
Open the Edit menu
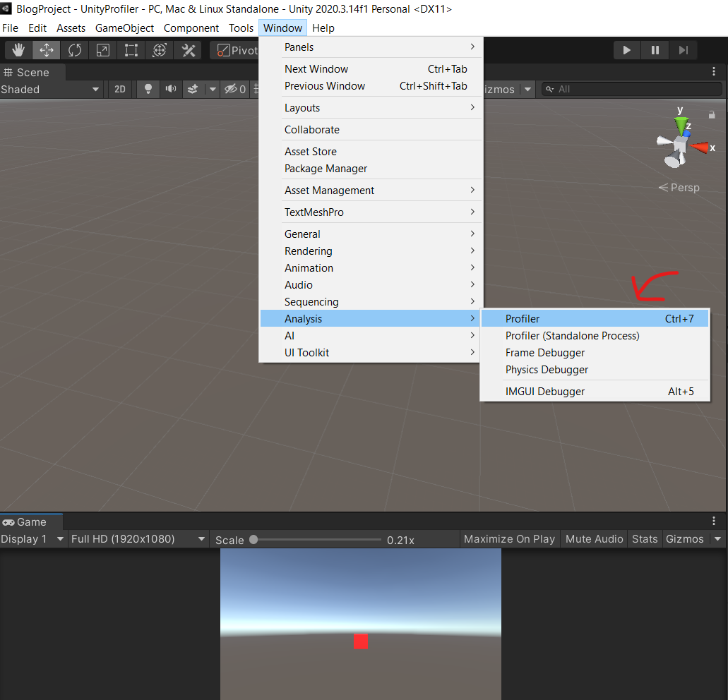pyautogui.click(x=37, y=28)
